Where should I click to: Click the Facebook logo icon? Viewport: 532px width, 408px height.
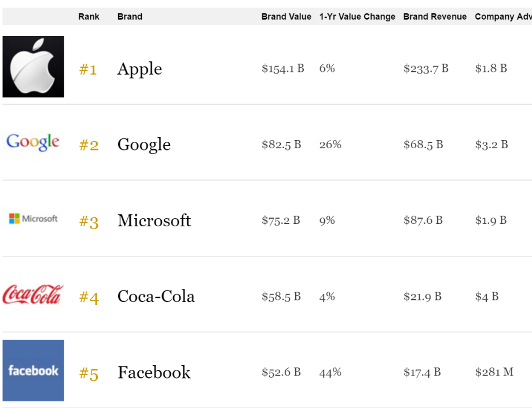tap(34, 370)
